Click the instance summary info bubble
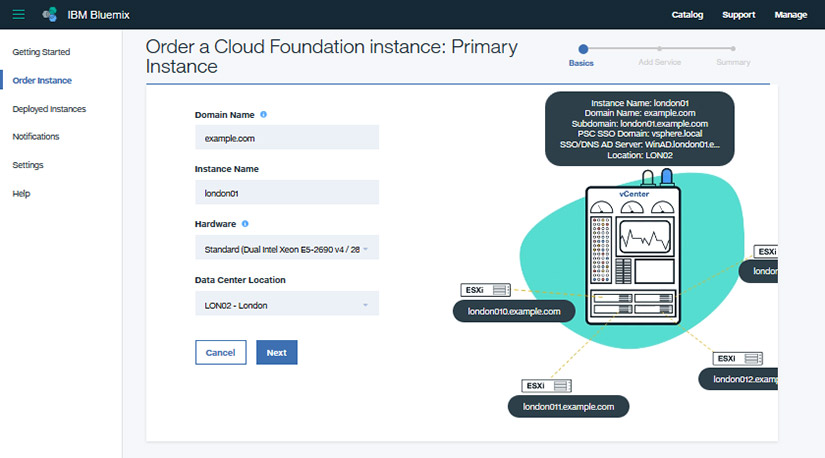 [x=640, y=129]
